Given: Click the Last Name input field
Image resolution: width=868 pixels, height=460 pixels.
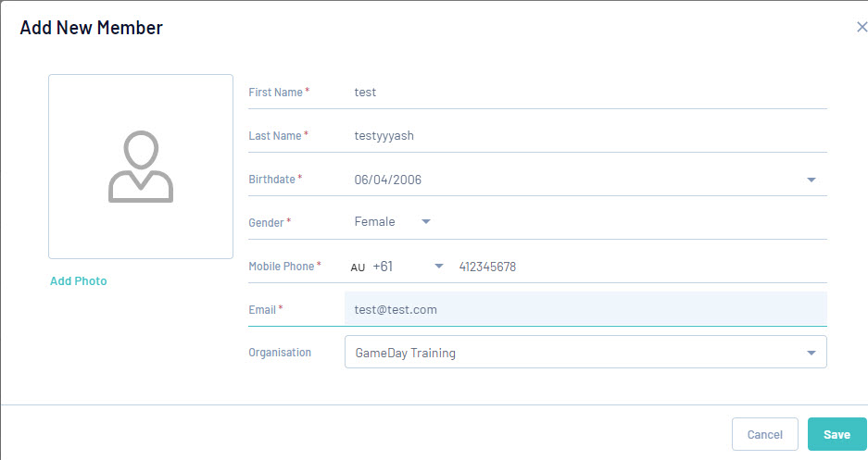Looking at the screenshot, I should pyautogui.click(x=585, y=135).
